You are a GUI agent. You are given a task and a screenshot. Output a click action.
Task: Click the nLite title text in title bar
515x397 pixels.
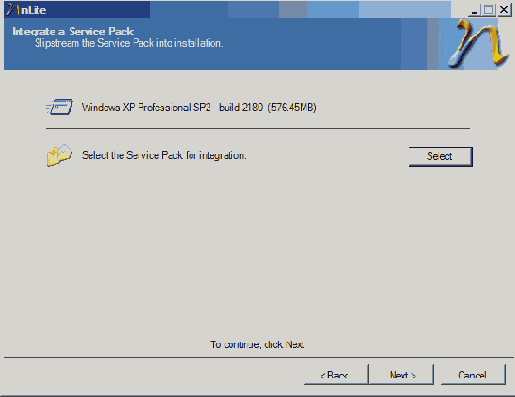(x=33, y=10)
